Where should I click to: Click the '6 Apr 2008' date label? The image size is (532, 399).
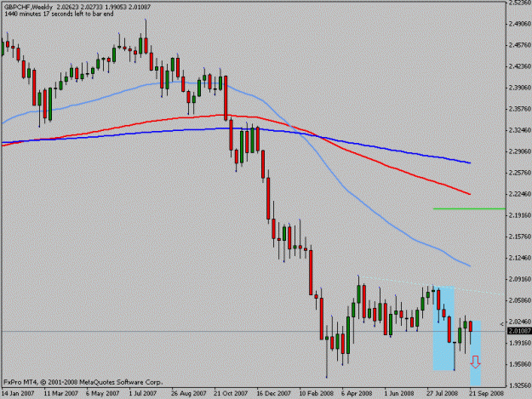(x=357, y=394)
